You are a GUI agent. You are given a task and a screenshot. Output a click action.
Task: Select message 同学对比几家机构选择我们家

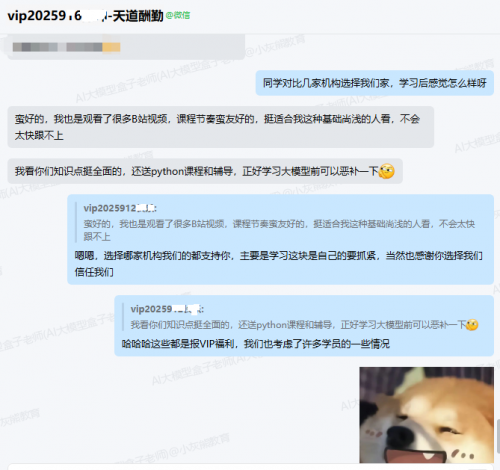[375, 83]
